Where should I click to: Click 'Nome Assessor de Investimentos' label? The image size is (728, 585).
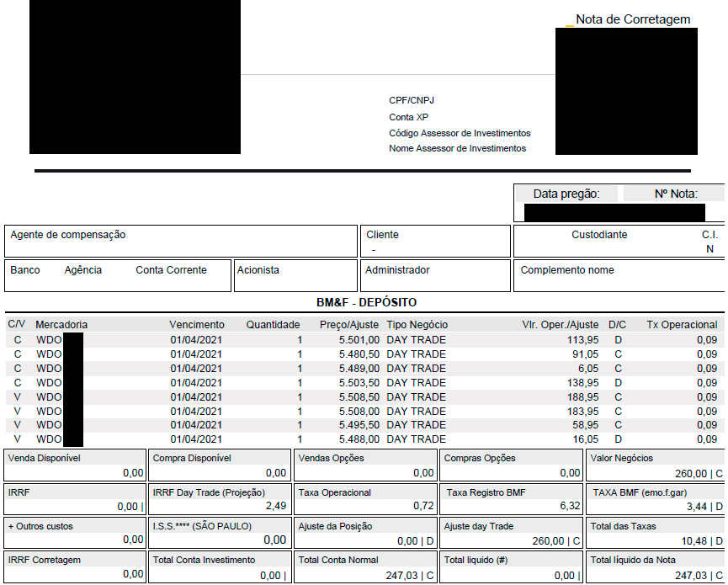coord(457,149)
